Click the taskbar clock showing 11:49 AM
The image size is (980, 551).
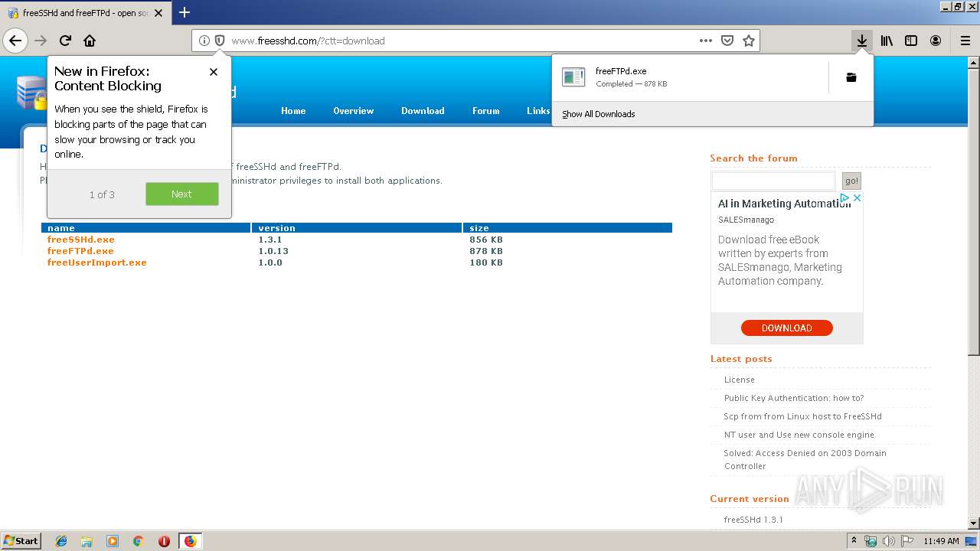click(x=941, y=541)
